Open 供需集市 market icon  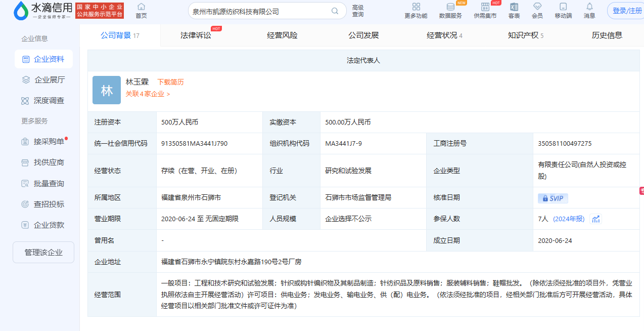[485, 7]
